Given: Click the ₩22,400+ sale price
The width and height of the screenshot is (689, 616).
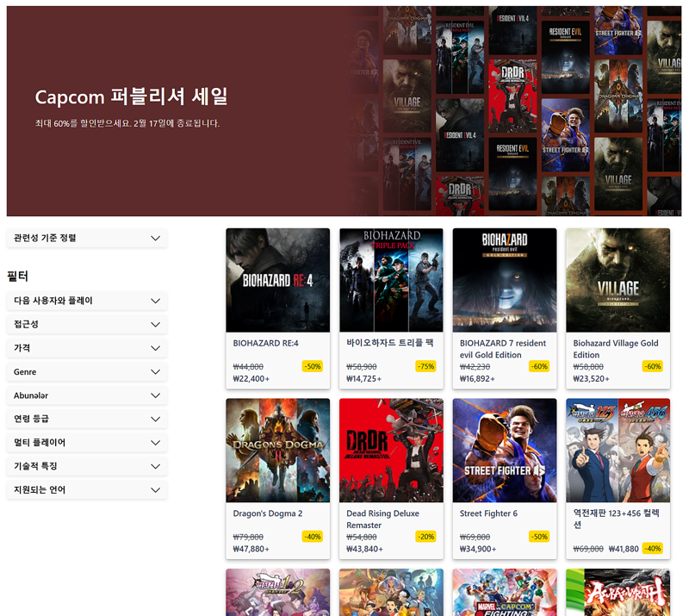Looking at the screenshot, I should (x=251, y=378).
